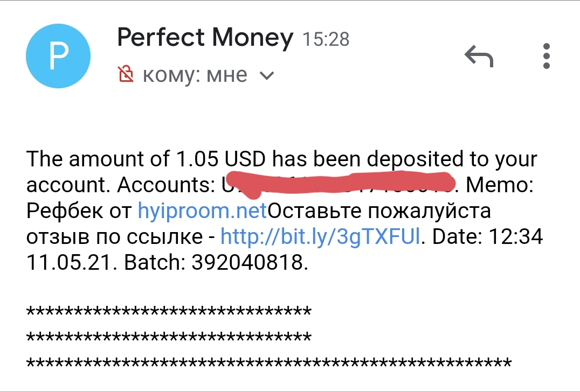Tap the batch number 392040818
This screenshot has height=392, width=580.
coord(250,262)
